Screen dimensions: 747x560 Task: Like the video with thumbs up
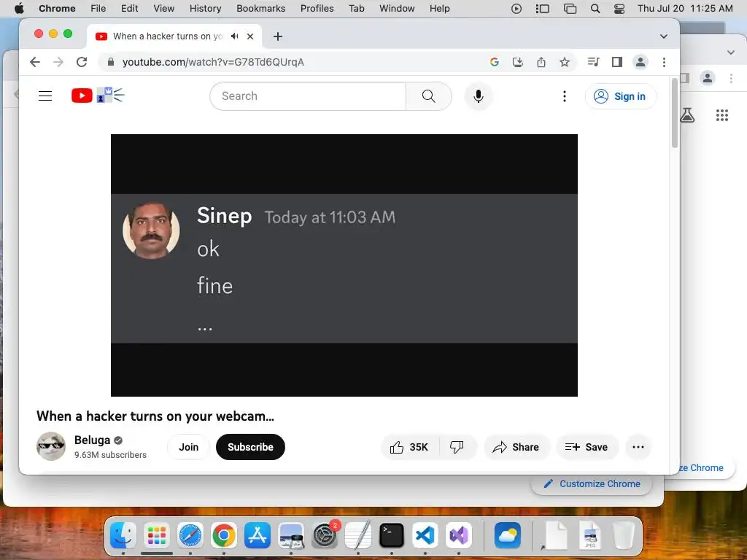click(409, 447)
